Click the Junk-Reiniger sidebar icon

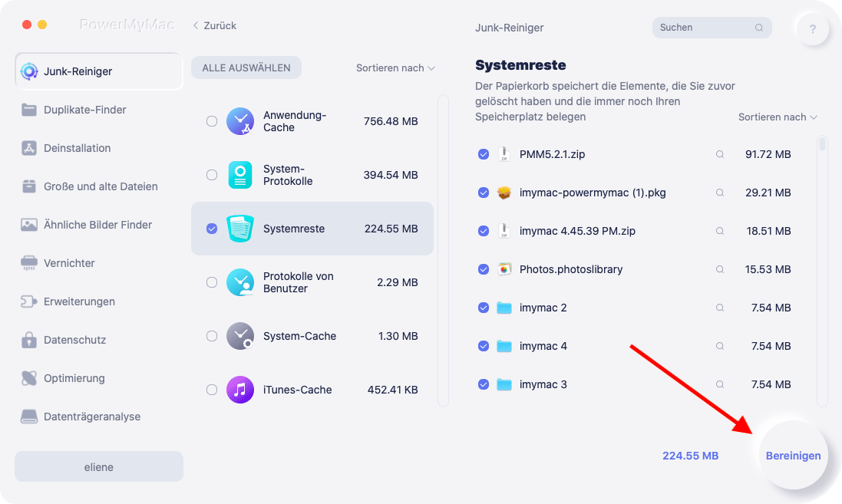pos(29,71)
